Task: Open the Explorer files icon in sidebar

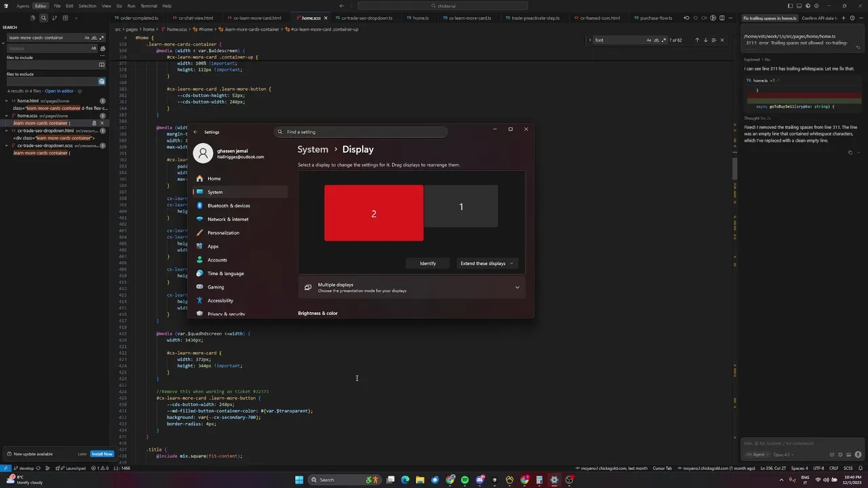Action: [33, 18]
